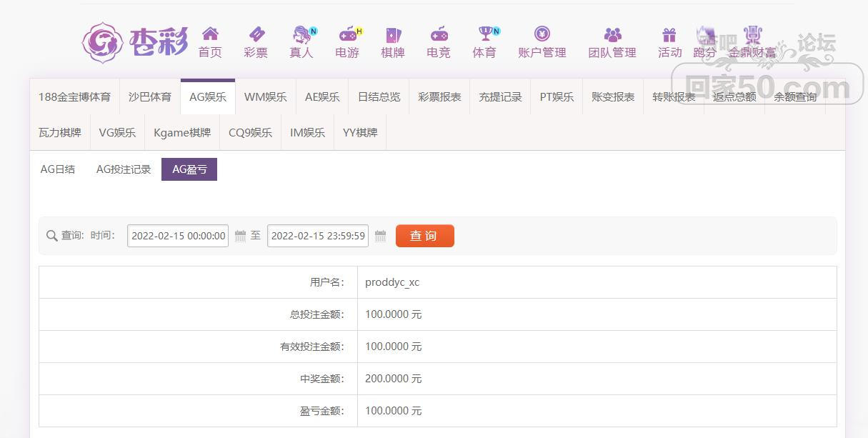Open the 余额查询 tab

coord(795,96)
